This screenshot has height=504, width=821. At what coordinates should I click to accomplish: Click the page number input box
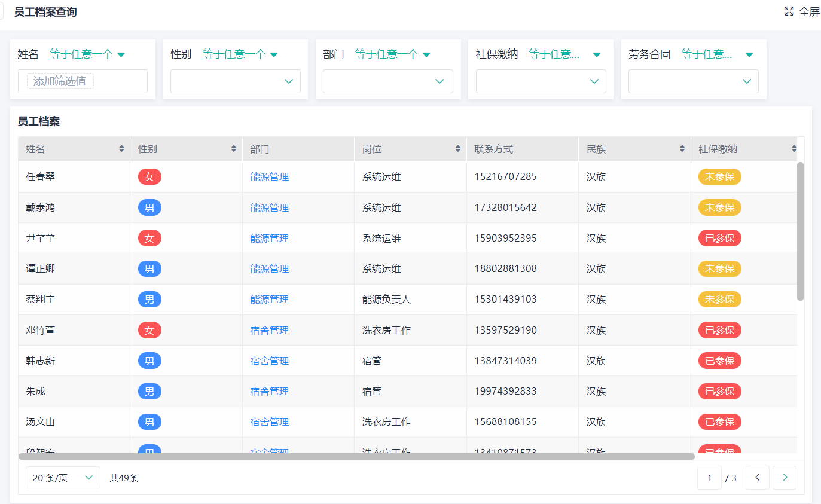(709, 478)
